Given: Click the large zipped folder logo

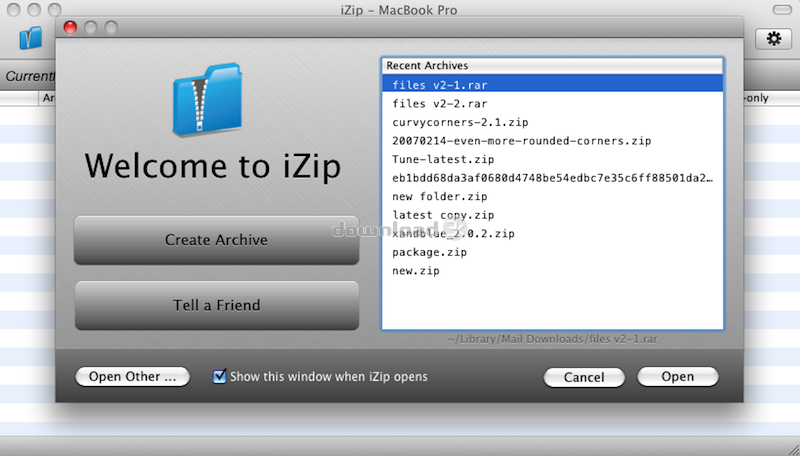Looking at the screenshot, I should click(208, 99).
